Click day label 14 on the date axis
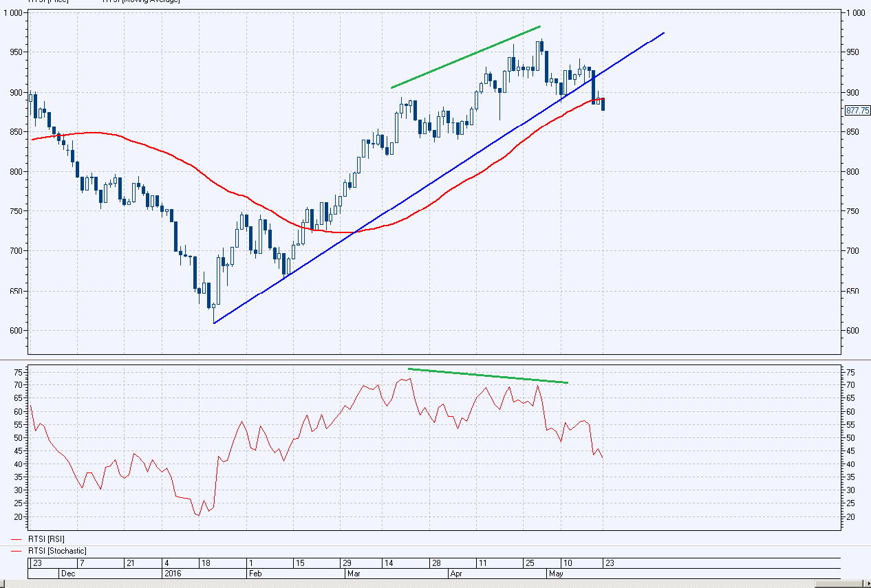This screenshot has height=588, width=871. pos(389,563)
